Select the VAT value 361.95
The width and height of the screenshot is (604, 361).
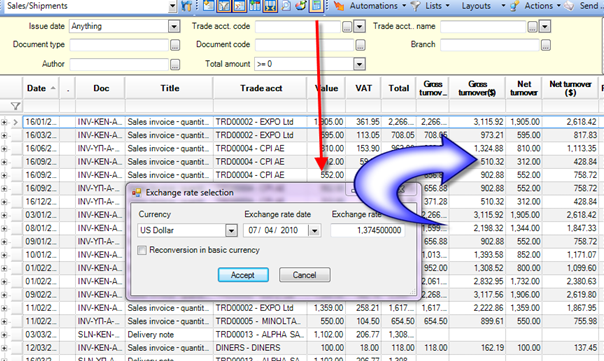click(x=363, y=122)
